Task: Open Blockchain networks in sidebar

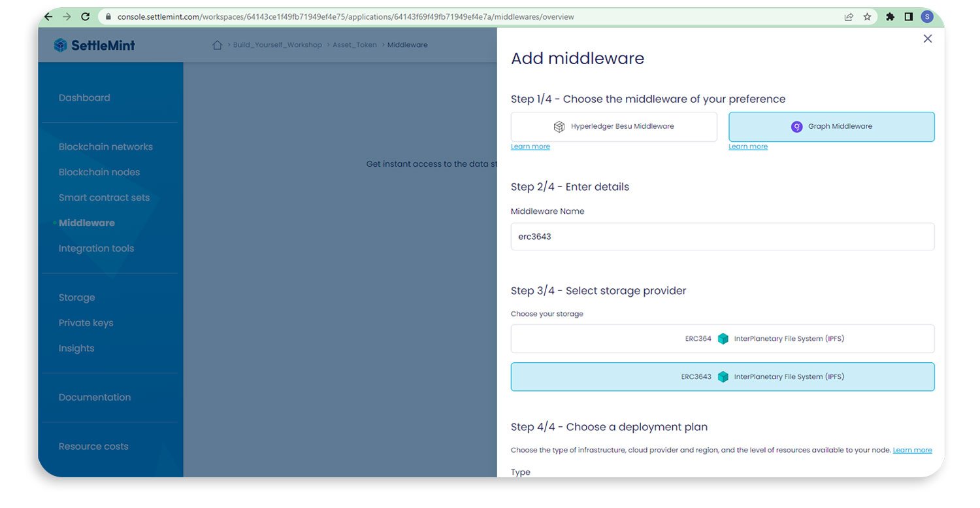Action: click(x=106, y=147)
